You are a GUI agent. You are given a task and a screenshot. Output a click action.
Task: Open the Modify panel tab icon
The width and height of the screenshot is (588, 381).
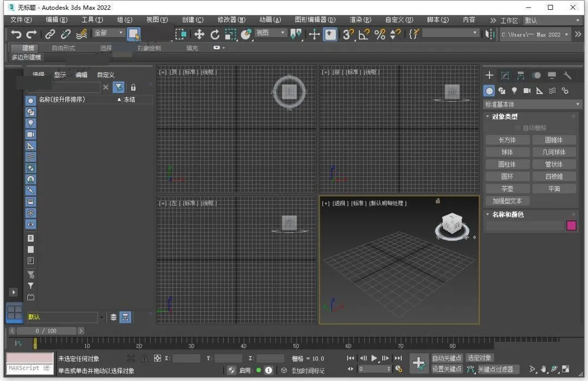tap(505, 76)
